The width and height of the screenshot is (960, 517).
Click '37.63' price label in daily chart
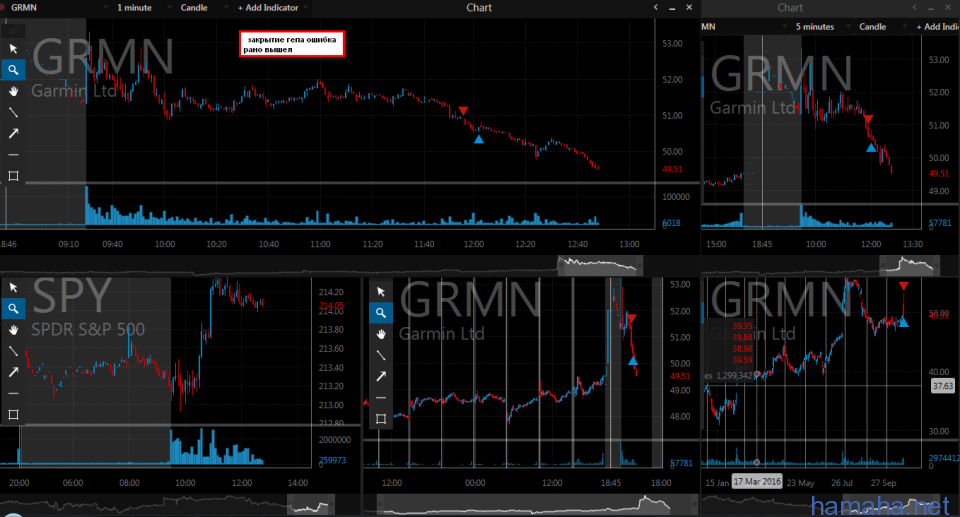[x=943, y=386]
